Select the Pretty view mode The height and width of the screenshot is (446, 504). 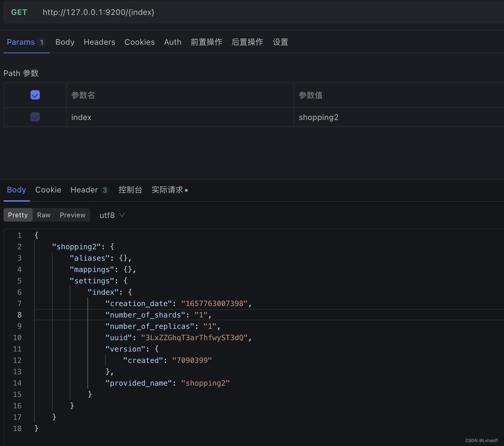18,215
